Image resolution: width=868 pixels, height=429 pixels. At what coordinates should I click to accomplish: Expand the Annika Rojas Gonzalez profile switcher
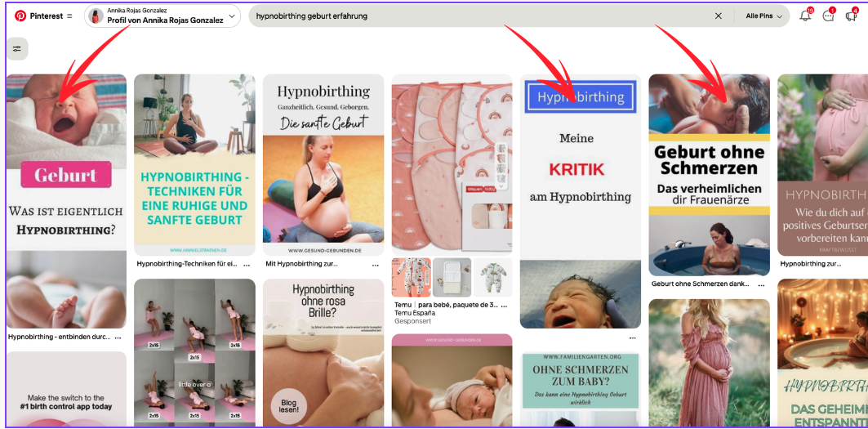click(232, 16)
